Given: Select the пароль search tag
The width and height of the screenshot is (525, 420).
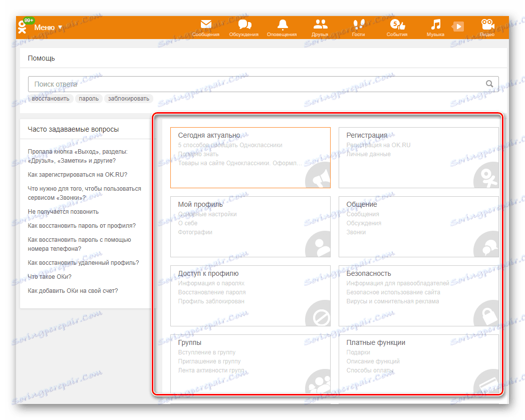Looking at the screenshot, I should pyautogui.click(x=89, y=99).
